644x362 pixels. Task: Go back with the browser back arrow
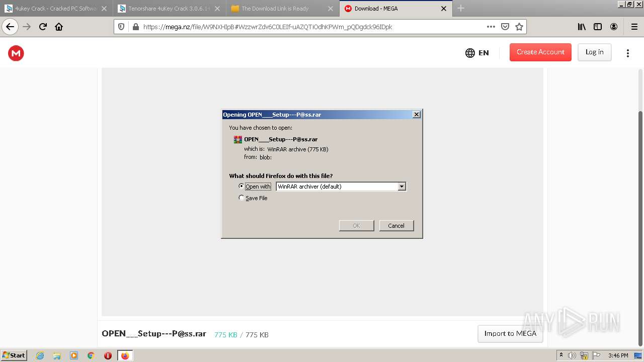[x=10, y=27]
